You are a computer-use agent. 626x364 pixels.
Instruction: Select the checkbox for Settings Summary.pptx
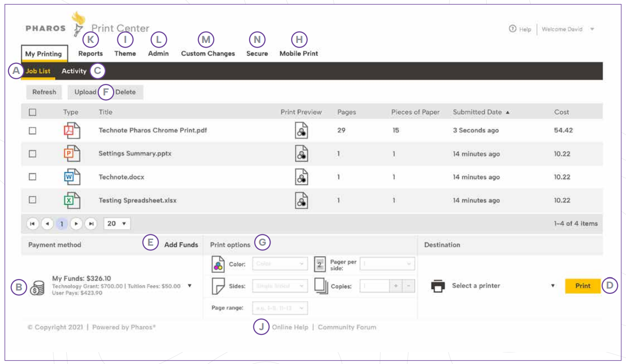[32, 154]
